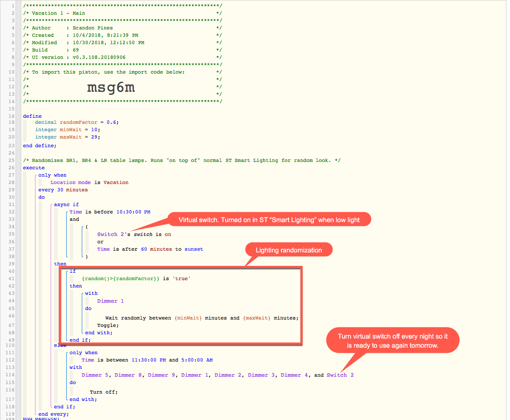
Task: Click 'end if;' on line 118
Action: [x=65, y=407]
